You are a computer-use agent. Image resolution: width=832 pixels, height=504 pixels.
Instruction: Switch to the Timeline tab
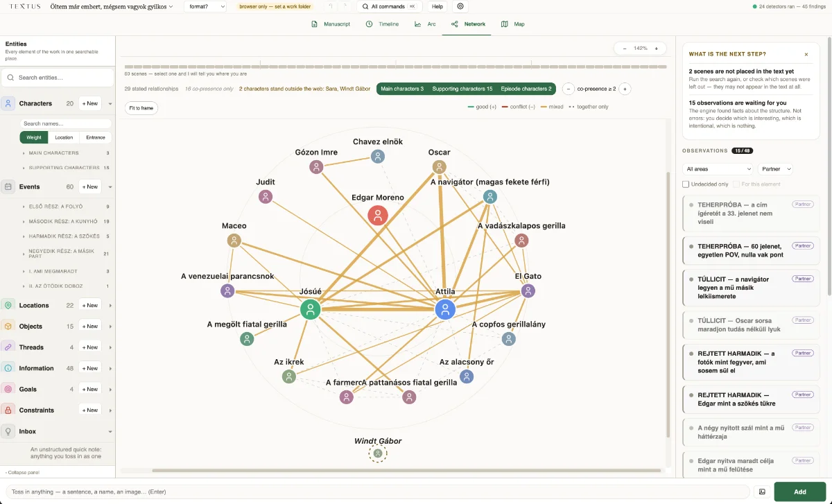point(382,24)
